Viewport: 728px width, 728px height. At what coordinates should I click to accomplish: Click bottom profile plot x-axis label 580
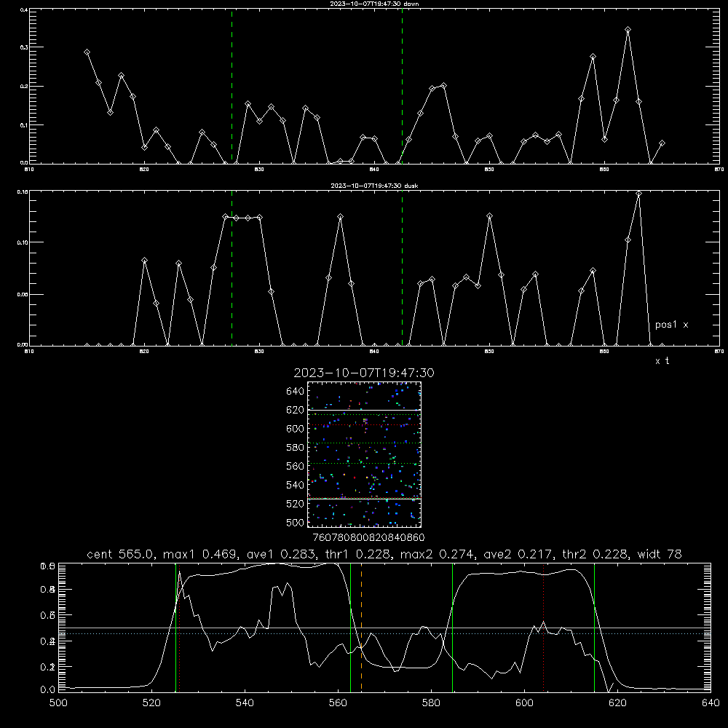[431, 703]
